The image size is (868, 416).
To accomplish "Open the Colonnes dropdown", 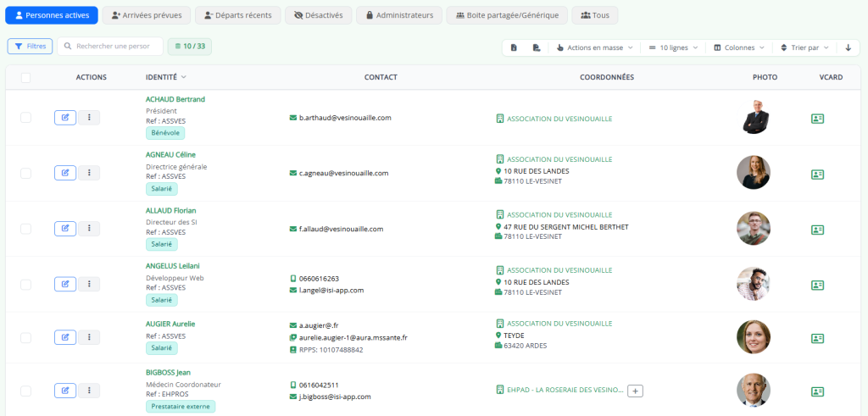I will [x=739, y=47].
